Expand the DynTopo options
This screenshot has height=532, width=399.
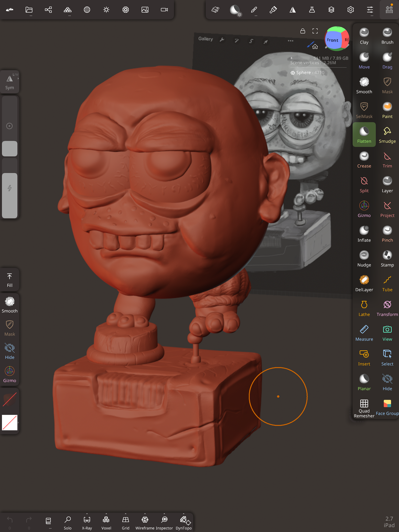(183, 514)
